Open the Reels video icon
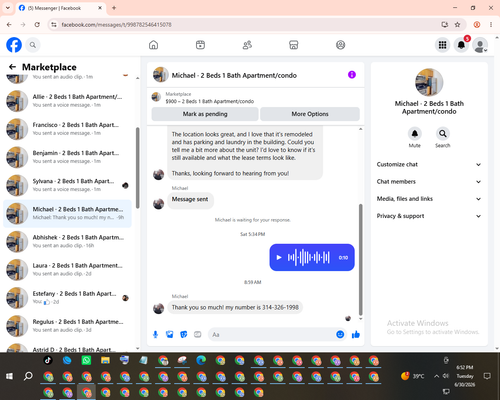500x400 pixels. pyautogui.click(x=200, y=45)
